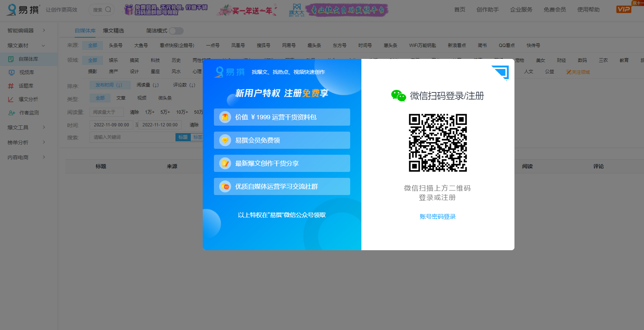644x330 pixels.
Task: Click the 评论 column header
Action: (598, 166)
